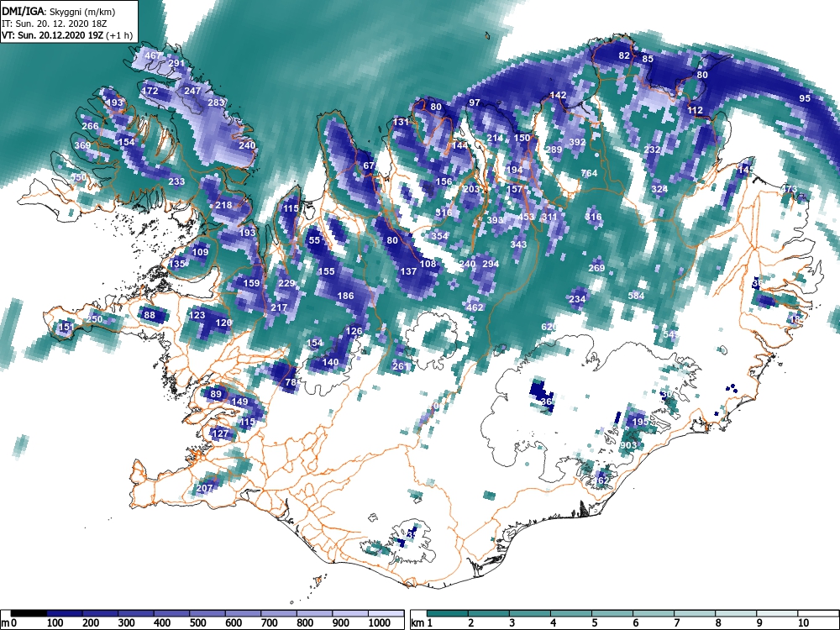Viewport: 840px width, 630px height.
Task: Click the visibility value 112
Action: pos(695,110)
